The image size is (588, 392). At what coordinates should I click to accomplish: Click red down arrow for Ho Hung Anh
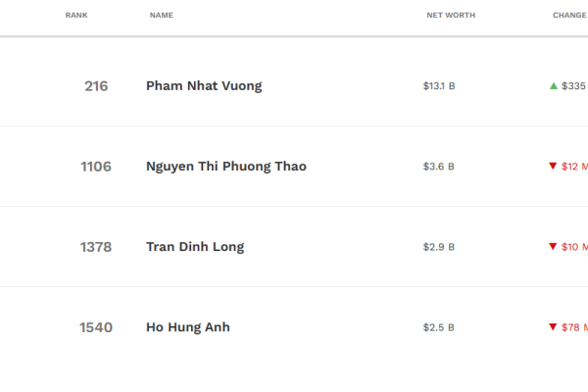[x=553, y=327]
